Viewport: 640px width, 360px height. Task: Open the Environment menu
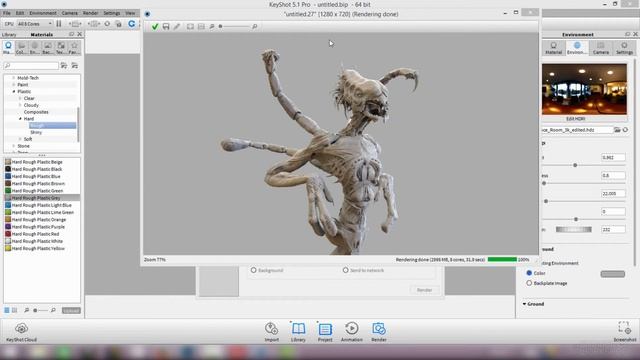(x=43, y=13)
